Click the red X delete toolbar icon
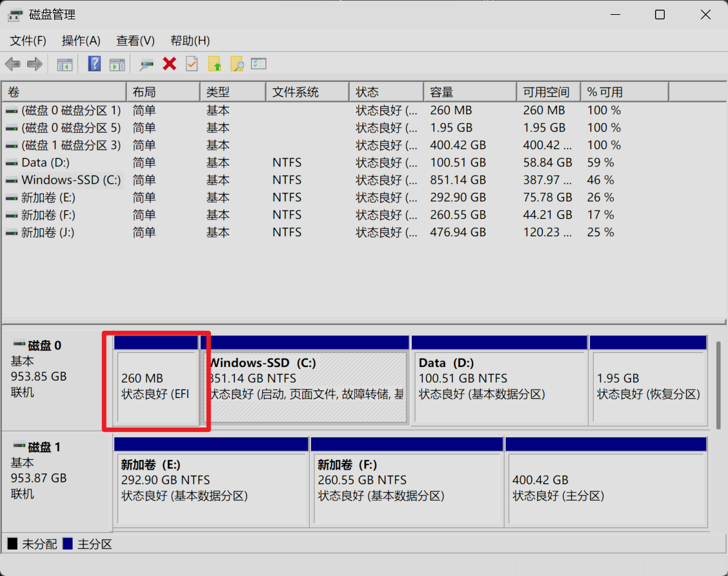The height and width of the screenshot is (576, 728). pos(170,64)
